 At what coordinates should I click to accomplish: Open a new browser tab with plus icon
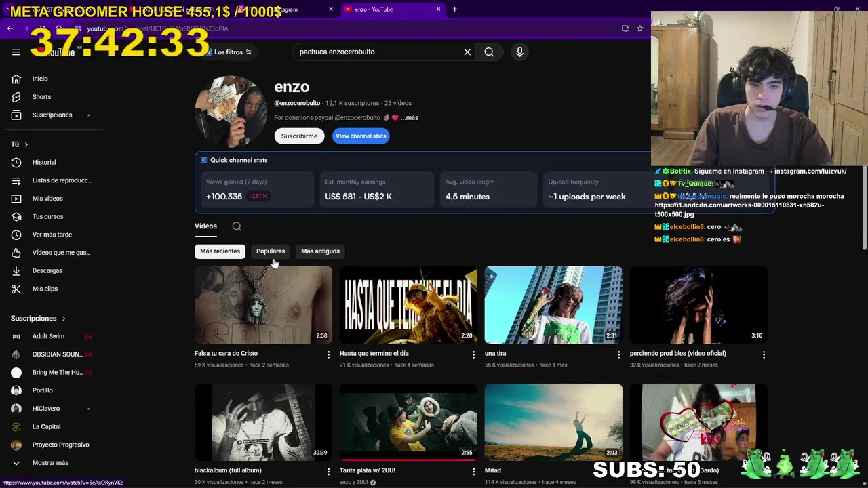pyautogui.click(x=454, y=9)
